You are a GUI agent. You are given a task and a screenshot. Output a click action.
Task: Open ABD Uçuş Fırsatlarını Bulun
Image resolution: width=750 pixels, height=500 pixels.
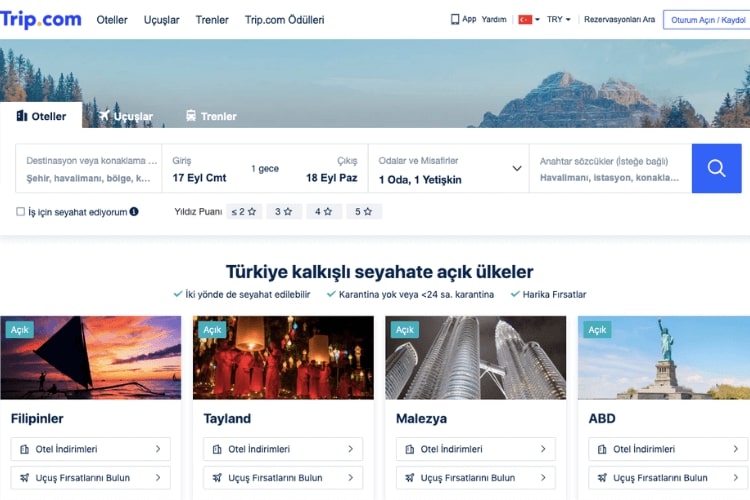point(668,478)
